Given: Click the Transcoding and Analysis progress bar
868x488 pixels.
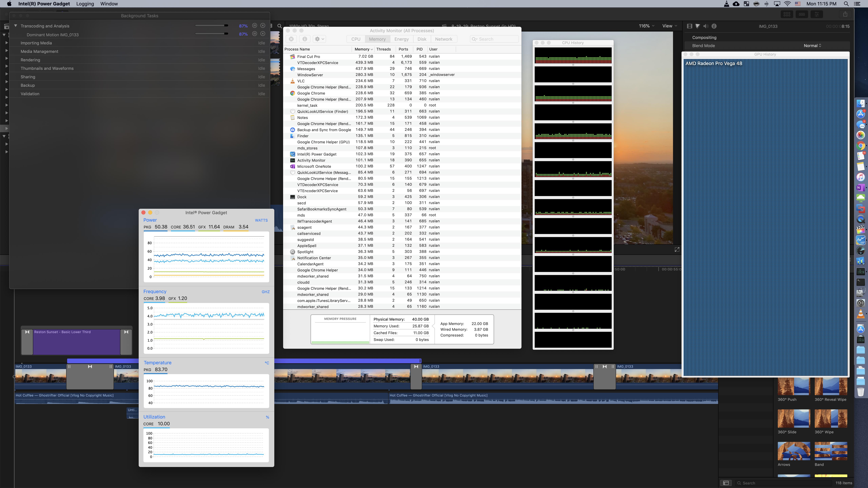Looking at the screenshot, I should [212, 26].
